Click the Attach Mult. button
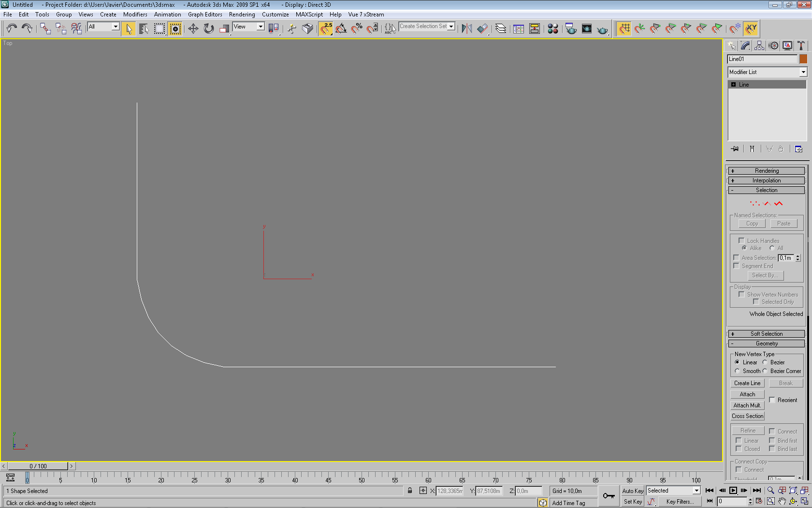This screenshot has height=508, width=812. [747, 405]
